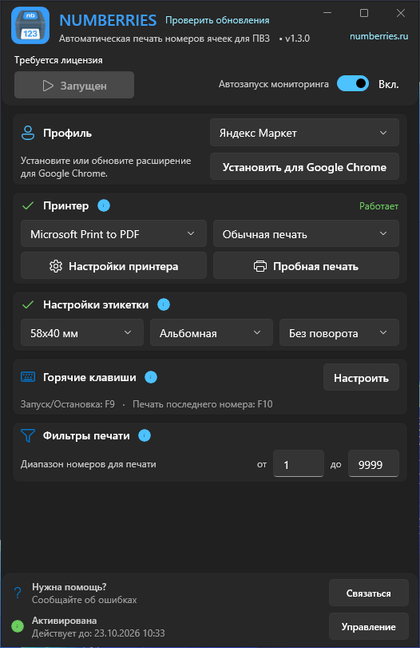This screenshot has width=420, height=648.
Task: Turn off Автозапуск мониторинга switch
Action: coord(353,84)
